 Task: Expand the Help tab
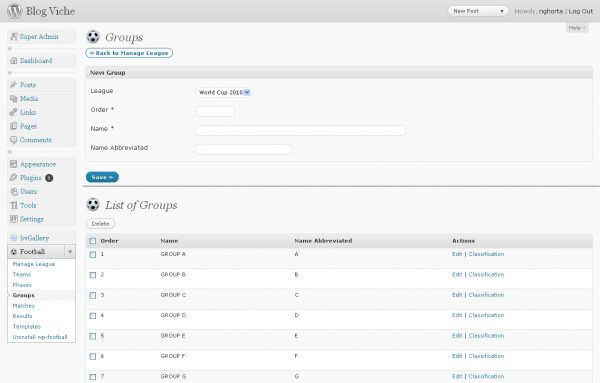point(577,28)
